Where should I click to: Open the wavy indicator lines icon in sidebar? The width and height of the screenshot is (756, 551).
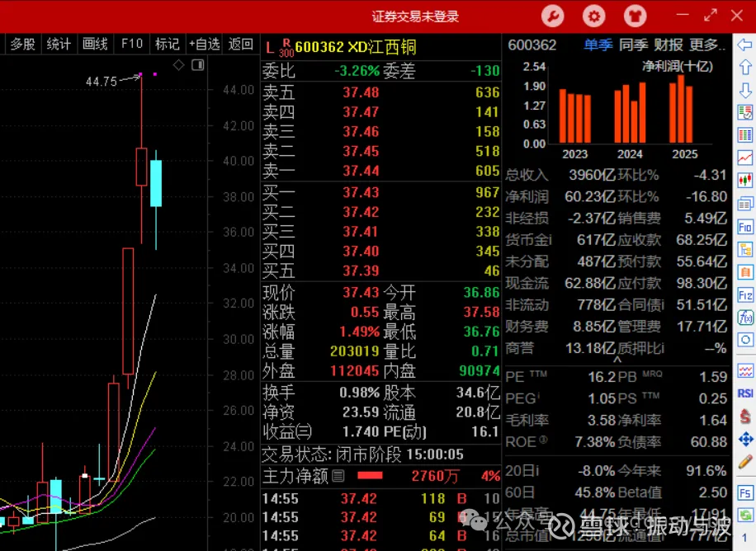745,370
